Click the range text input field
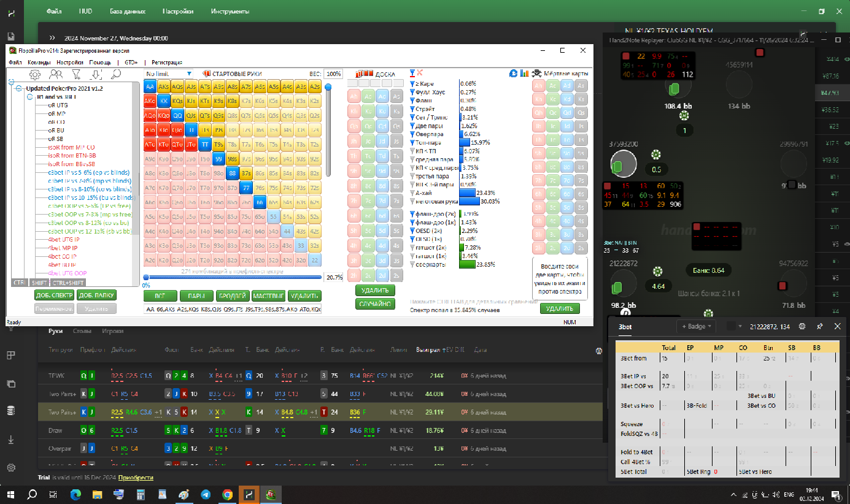This screenshot has width=850, height=504. (232, 310)
